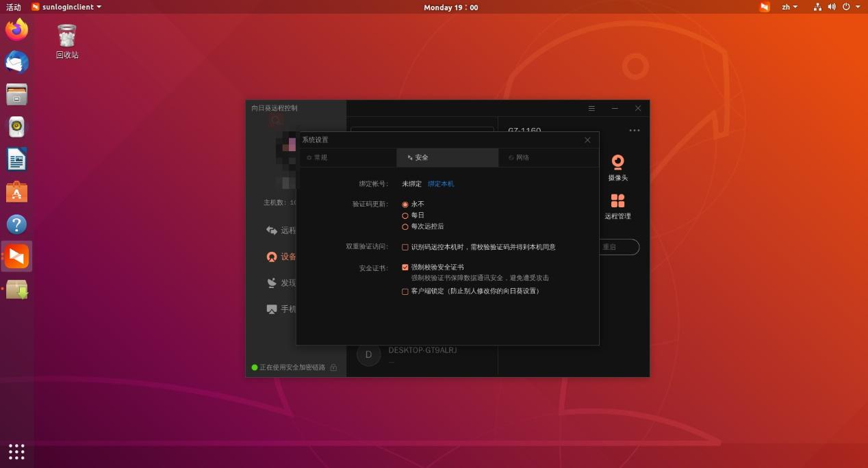Select the 安全 settings tab
Screen dimensions: 868x468
point(448,157)
